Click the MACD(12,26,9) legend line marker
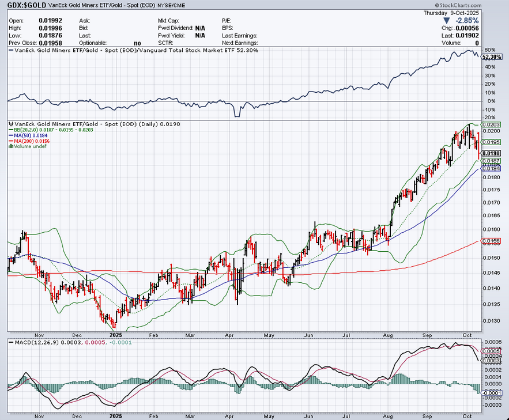Screen dimensions: 509x420 tap(10, 343)
